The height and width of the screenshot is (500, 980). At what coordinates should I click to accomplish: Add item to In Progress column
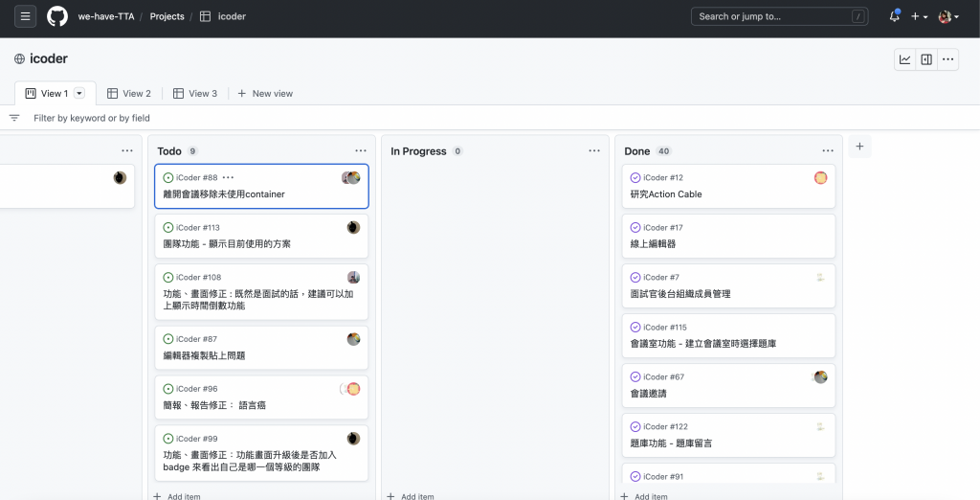coord(411,496)
